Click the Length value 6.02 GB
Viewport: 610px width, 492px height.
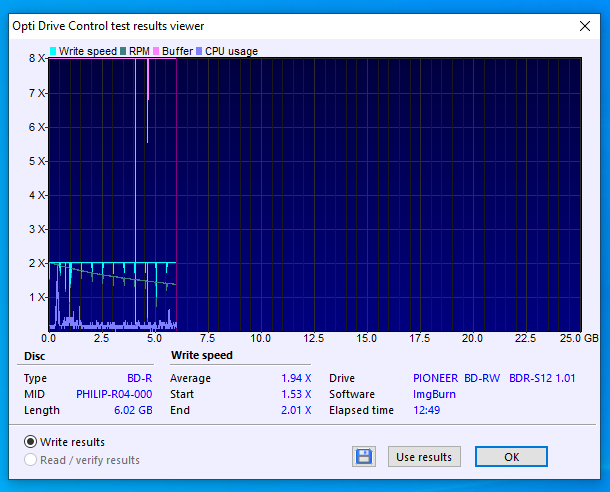pos(133,410)
